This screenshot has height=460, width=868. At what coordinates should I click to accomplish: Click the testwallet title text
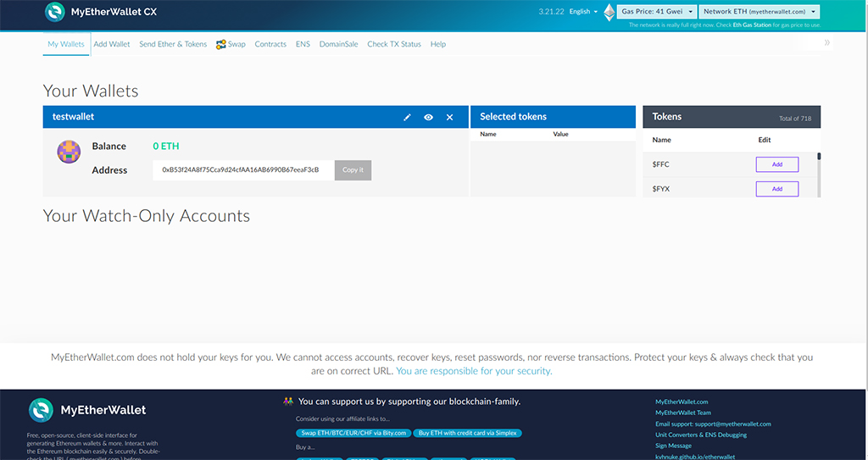[x=73, y=117]
